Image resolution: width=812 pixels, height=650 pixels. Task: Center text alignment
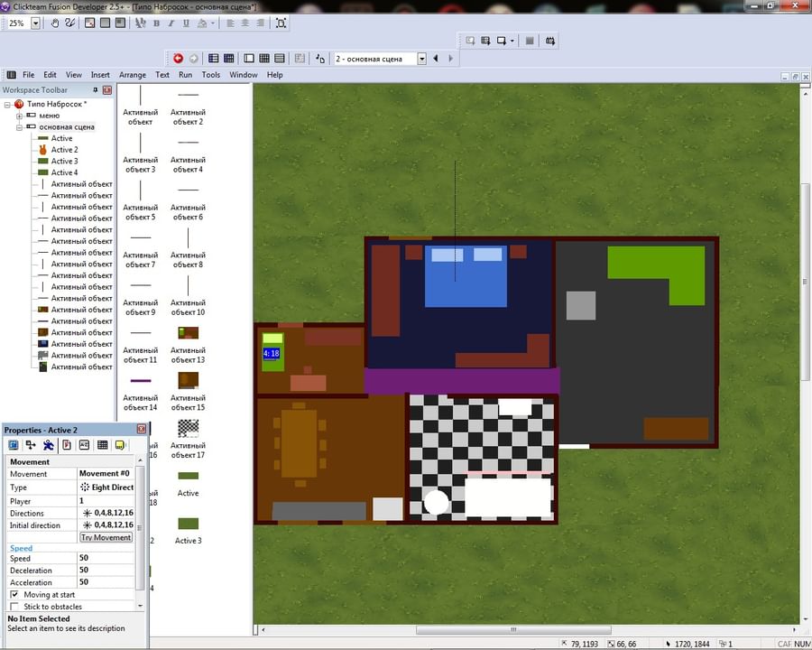pyautogui.click(x=245, y=23)
